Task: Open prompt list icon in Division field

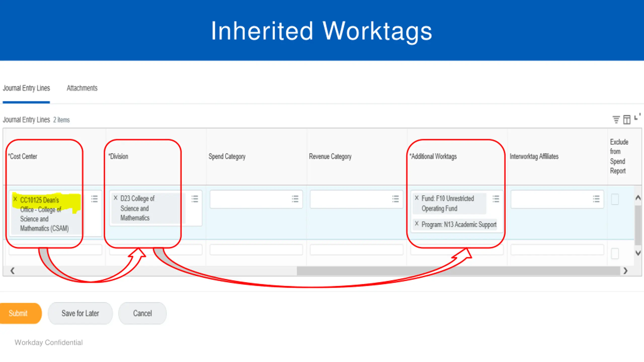Action: pyautogui.click(x=195, y=199)
